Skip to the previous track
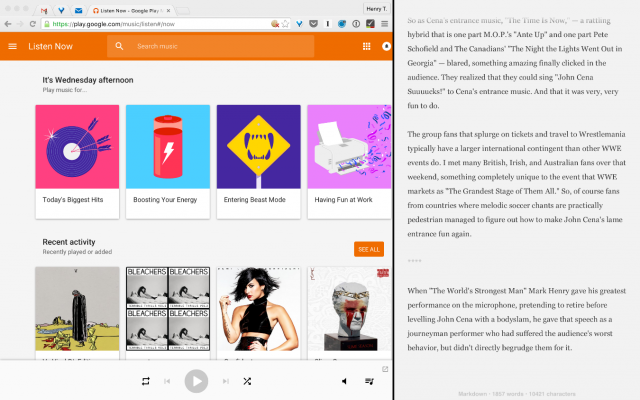640x400 pixels. pyautogui.click(x=167, y=381)
